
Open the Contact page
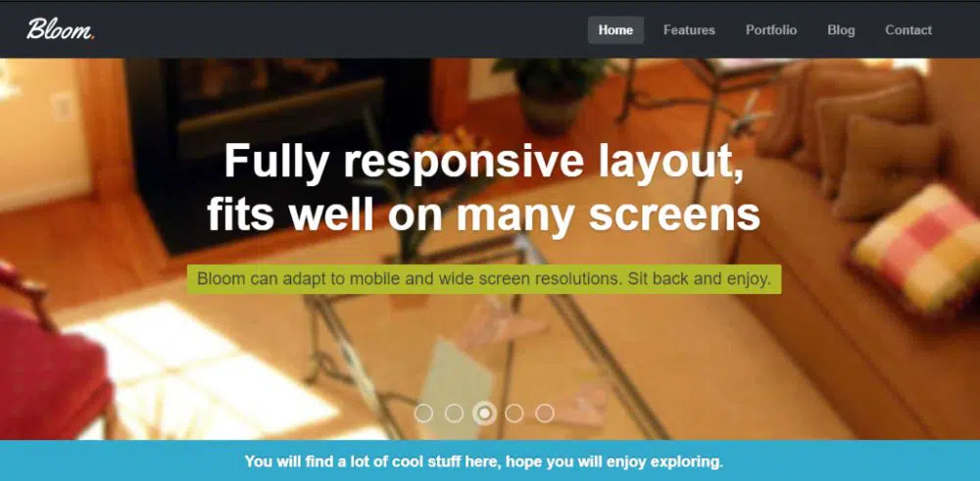coord(907,30)
